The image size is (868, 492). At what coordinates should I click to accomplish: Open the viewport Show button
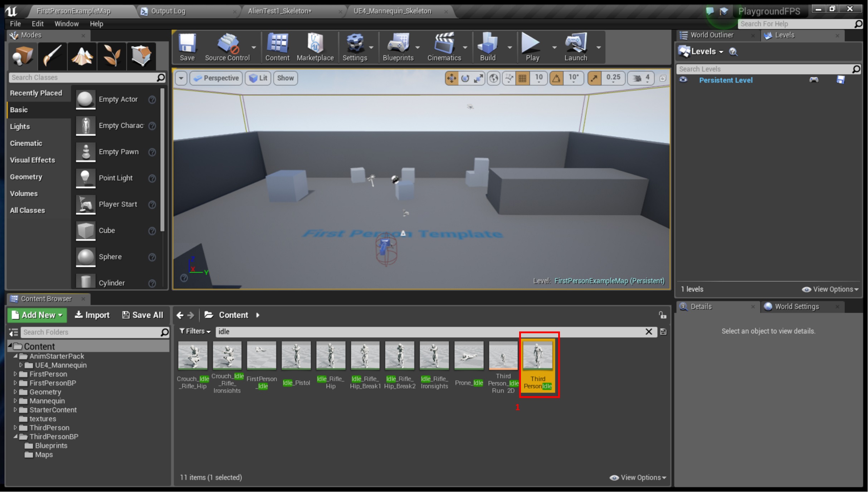(285, 78)
